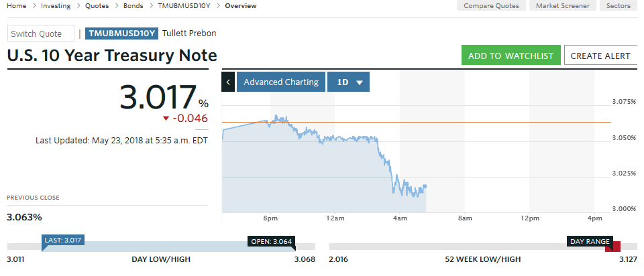Click the DAY RANGE marker on 52-week bar
Screen dimensions: 644x276
pyautogui.click(x=590, y=241)
